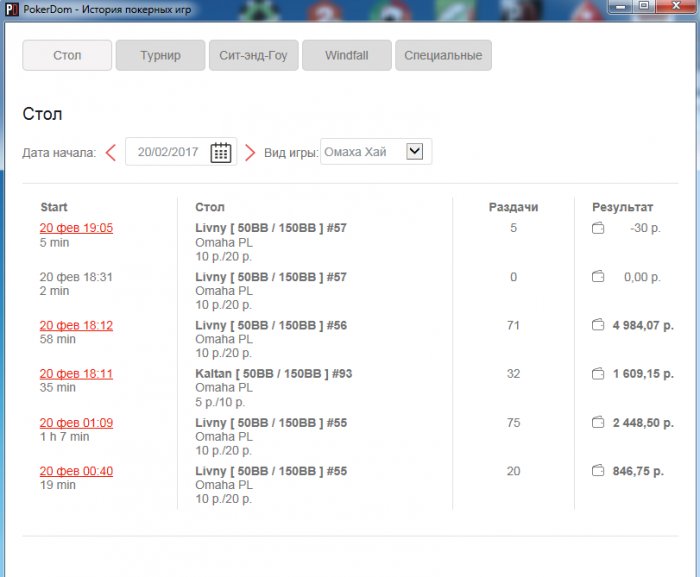This screenshot has width=700, height=577.
Task: Go to next date with right arrow
Action: coord(250,152)
